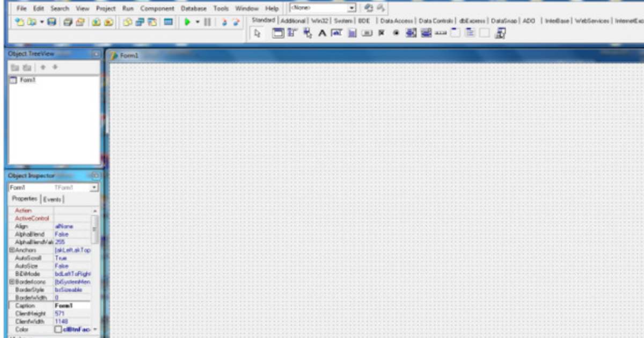Open the desktop layout <None> dropdown
This screenshot has width=644, height=338.
[352, 8]
